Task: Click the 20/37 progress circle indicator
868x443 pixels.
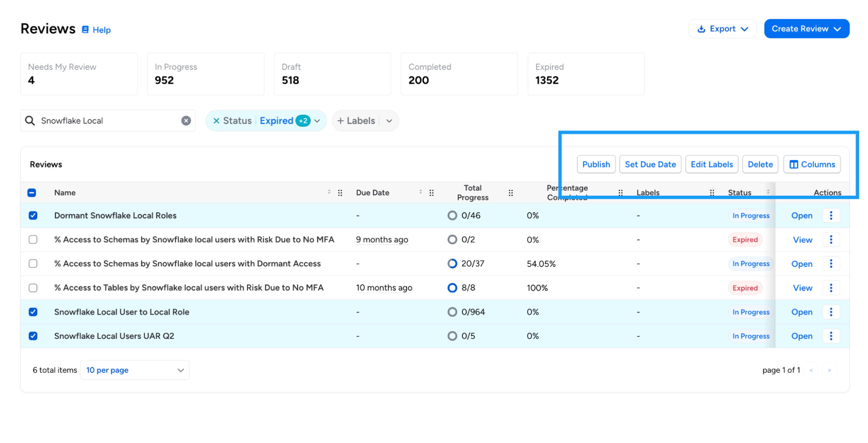Action: coord(452,264)
